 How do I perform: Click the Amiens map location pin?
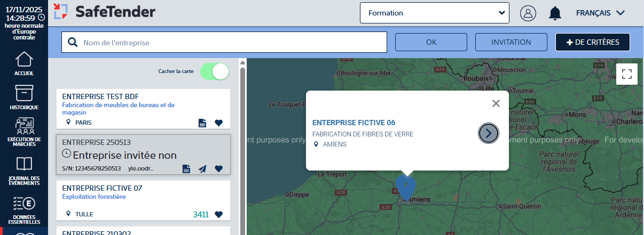click(406, 186)
